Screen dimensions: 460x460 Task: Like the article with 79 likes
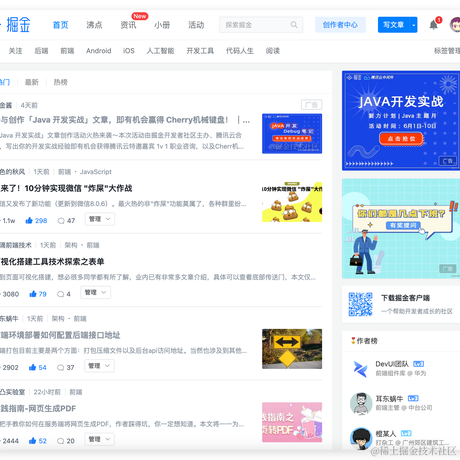38,294
